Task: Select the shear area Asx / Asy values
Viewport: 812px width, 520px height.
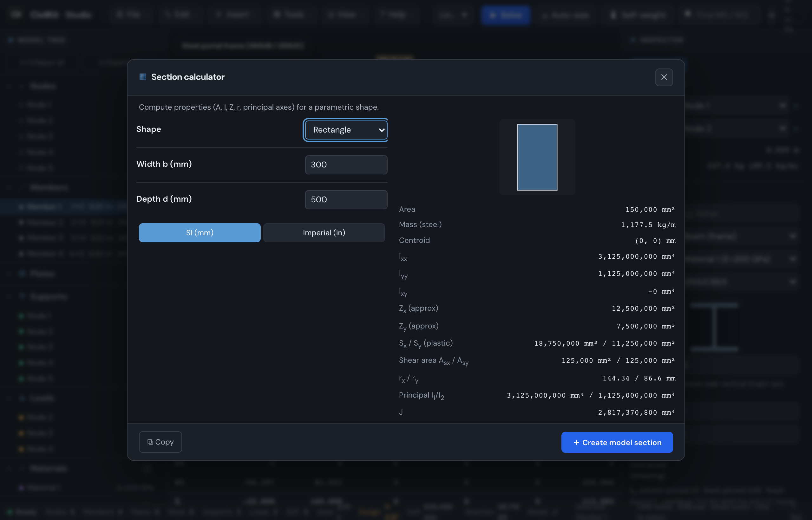Action: [618, 361]
